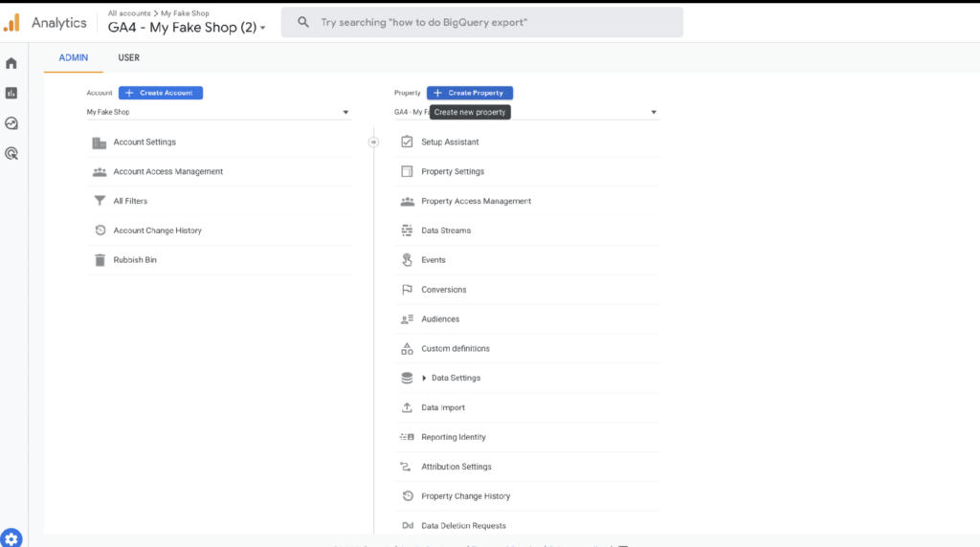Viewport: 980px width, 547px height.
Task: Open the Home icon in left sidebar
Action: tap(11, 63)
